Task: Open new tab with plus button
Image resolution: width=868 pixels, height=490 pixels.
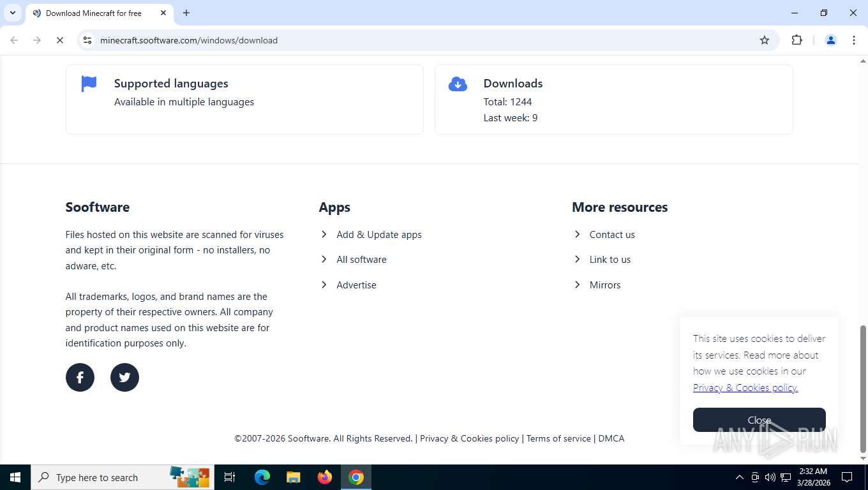Action: tap(186, 13)
